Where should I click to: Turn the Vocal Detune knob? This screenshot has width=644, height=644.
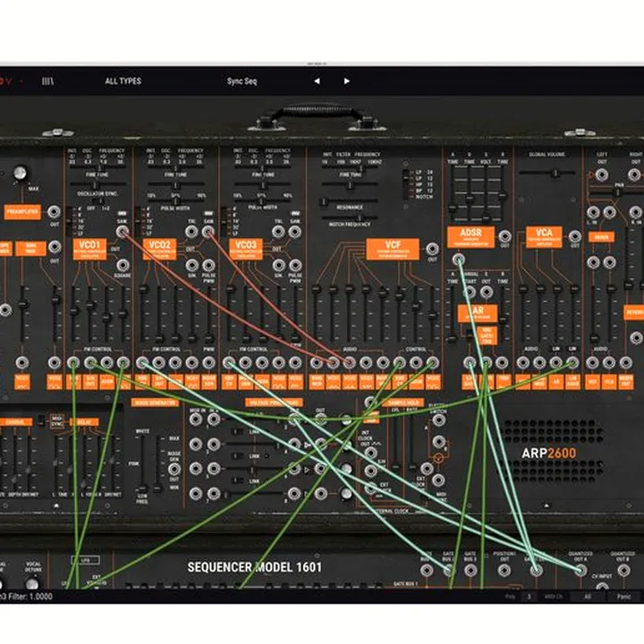[32, 584]
